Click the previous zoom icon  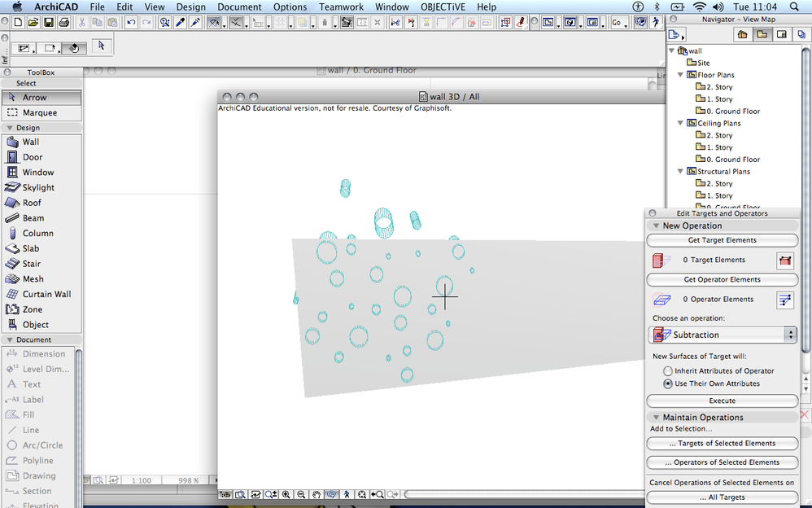tap(377, 494)
